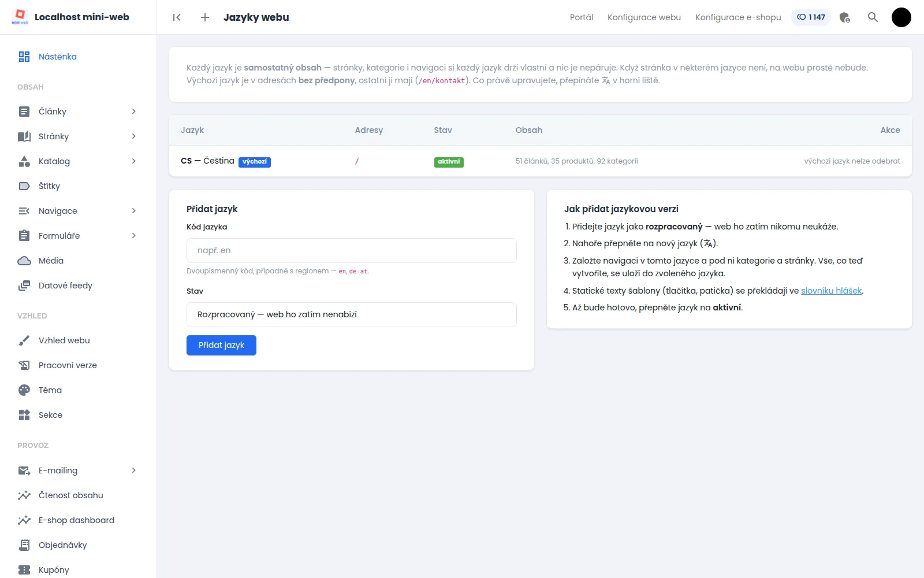The width and height of the screenshot is (924, 578).
Task: Open Konfigurace e-shopu in the top menu
Action: [738, 17]
